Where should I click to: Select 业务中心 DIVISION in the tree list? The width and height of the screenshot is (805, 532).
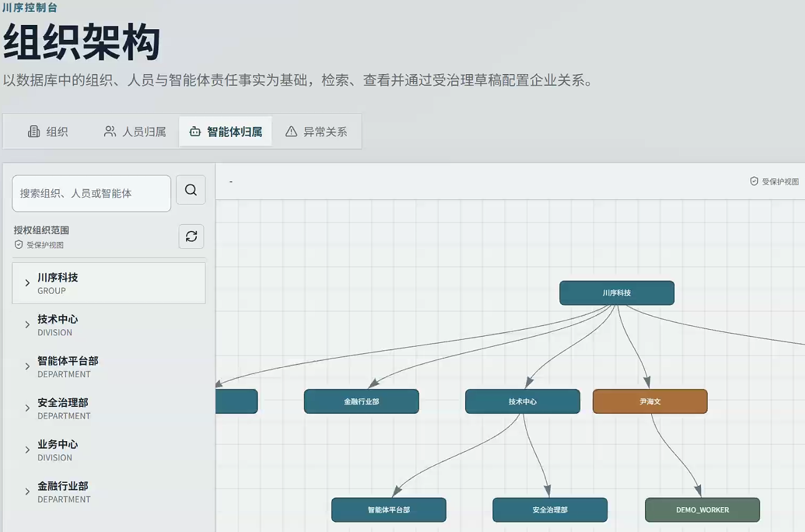108,450
